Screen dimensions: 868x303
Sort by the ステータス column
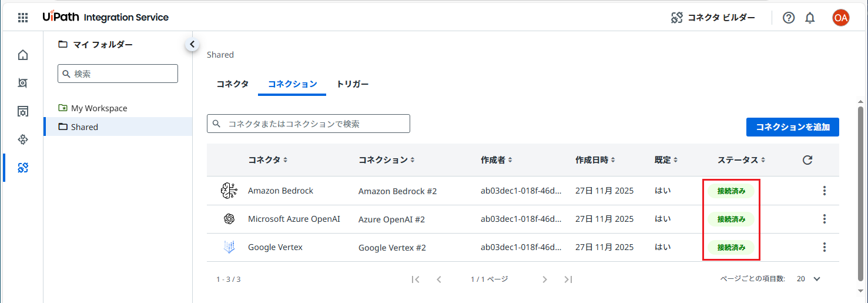pos(741,160)
